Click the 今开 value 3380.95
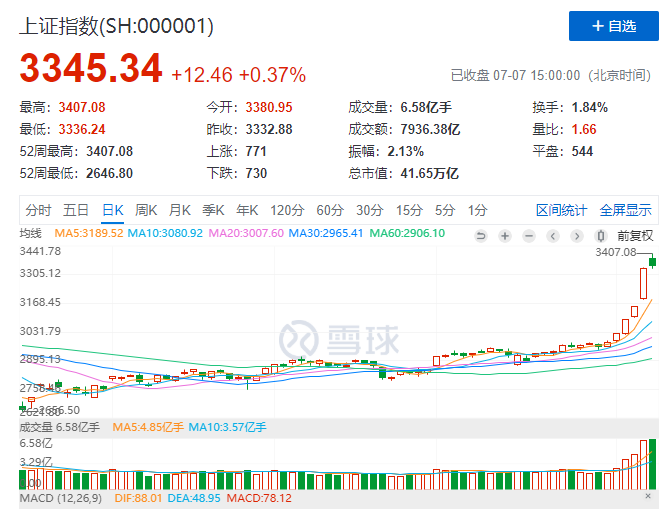The height and width of the screenshot is (509, 668). (x=269, y=107)
